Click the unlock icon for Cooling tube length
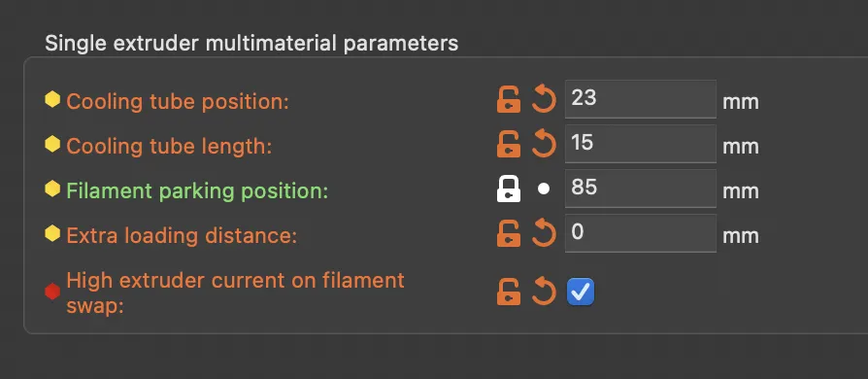 pos(508,145)
